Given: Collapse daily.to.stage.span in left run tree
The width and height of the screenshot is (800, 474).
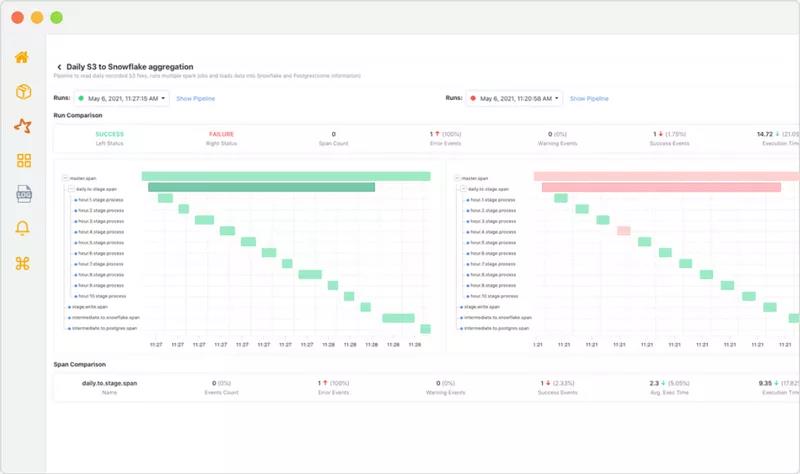Looking at the screenshot, I should [x=71, y=189].
